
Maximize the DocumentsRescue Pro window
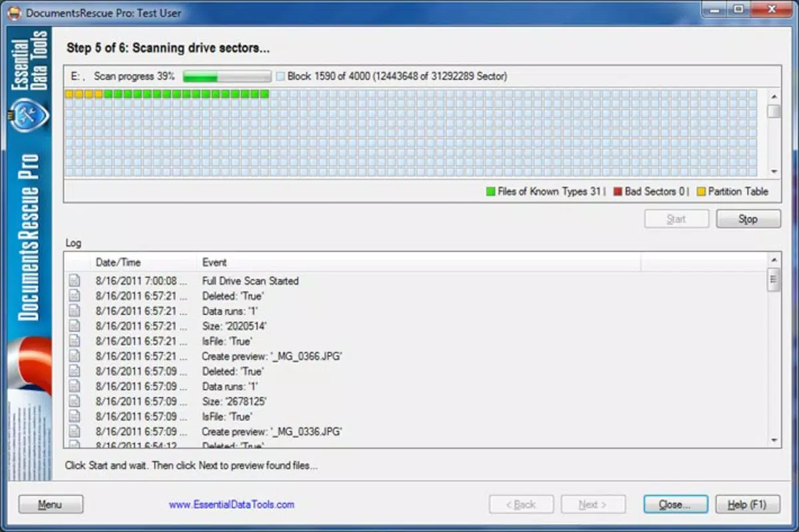[738, 9]
